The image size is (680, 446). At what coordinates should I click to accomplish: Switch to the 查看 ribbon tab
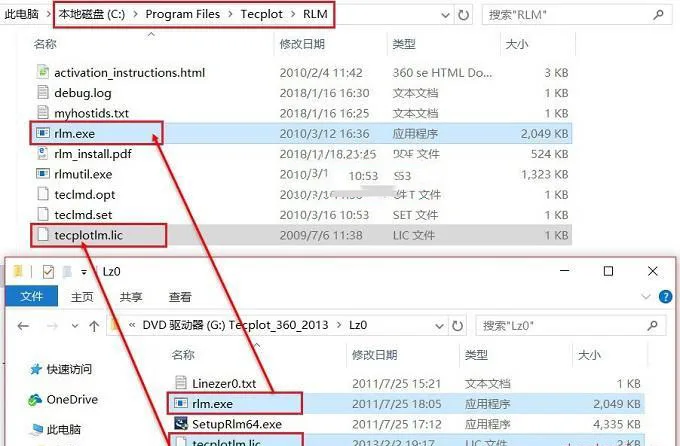point(180,297)
